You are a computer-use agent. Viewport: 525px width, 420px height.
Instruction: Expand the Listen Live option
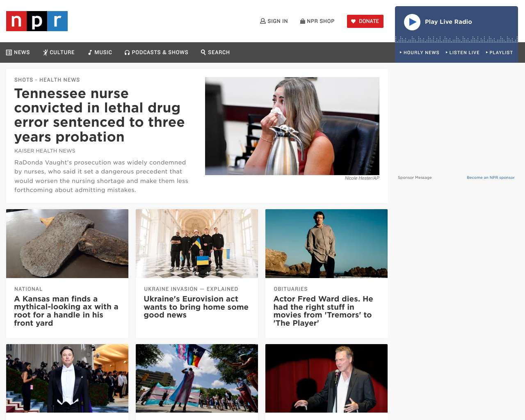[x=463, y=52]
